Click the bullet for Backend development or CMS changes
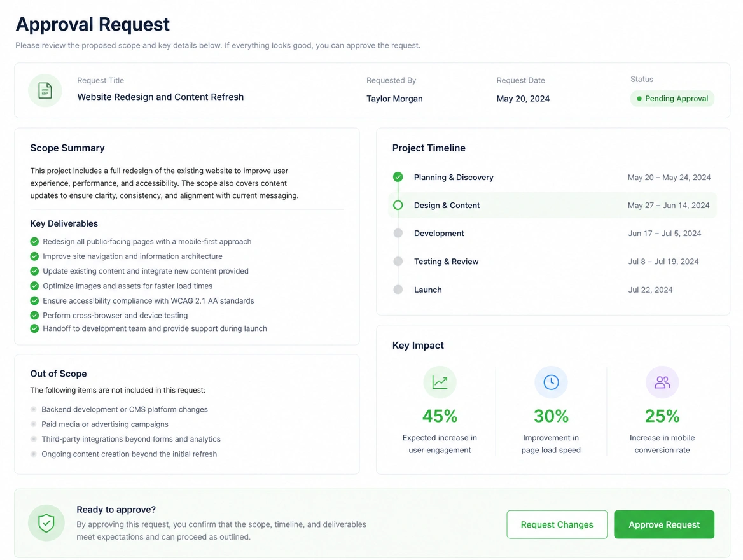This screenshot has height=560, width=743. [x=34, y=409]
